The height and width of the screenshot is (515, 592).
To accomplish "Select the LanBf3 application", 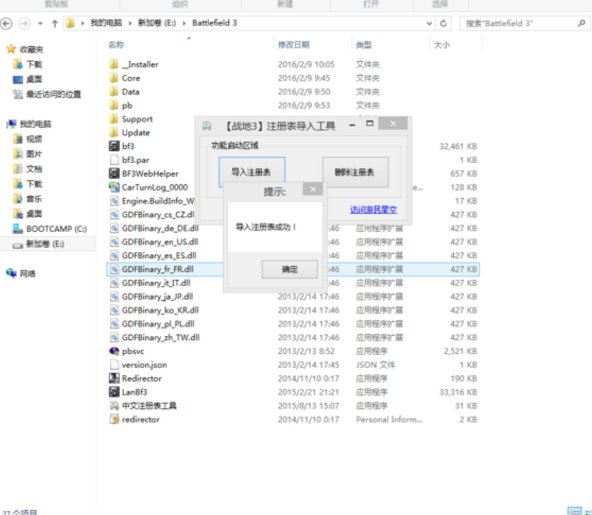I will pos(134,392).
